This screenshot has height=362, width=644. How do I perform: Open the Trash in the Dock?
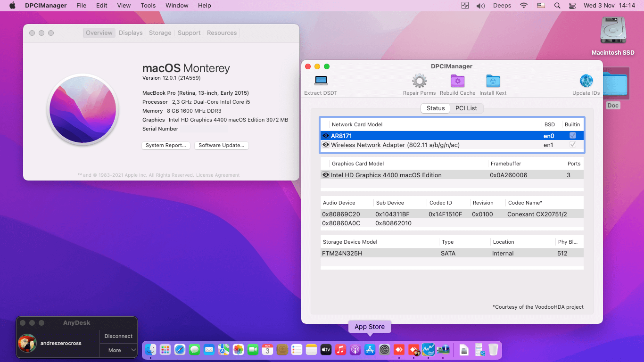[493, 349]
